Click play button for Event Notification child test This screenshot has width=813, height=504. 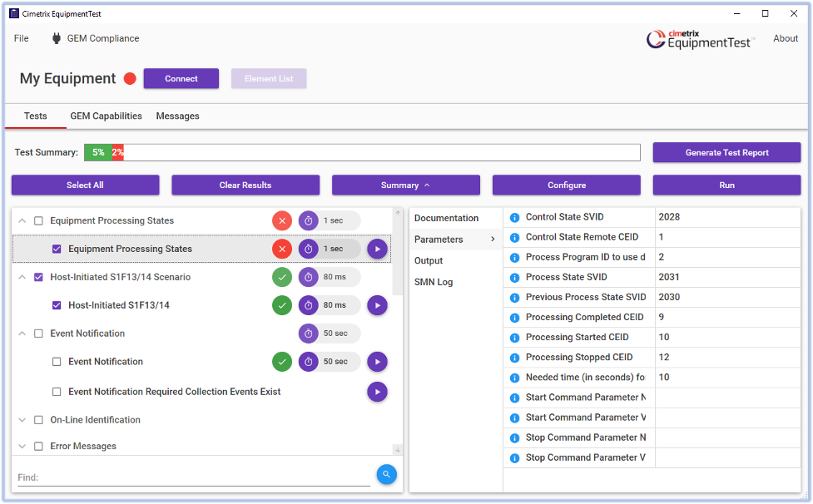pyautogui.click(x=378, y=362)
